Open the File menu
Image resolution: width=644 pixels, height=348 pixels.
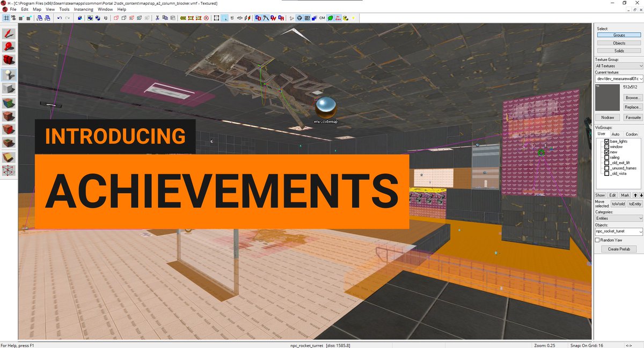(13, 9)
